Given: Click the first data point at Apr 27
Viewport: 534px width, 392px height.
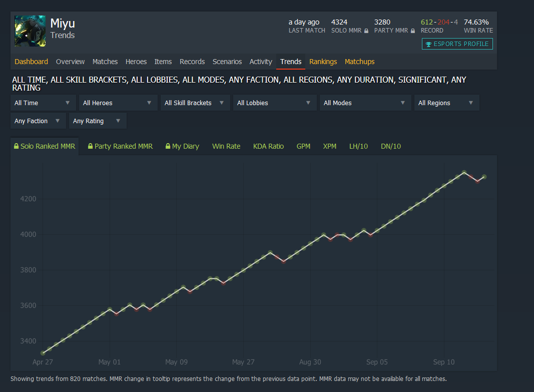Looking at the screenshot, I should (43, 353).
